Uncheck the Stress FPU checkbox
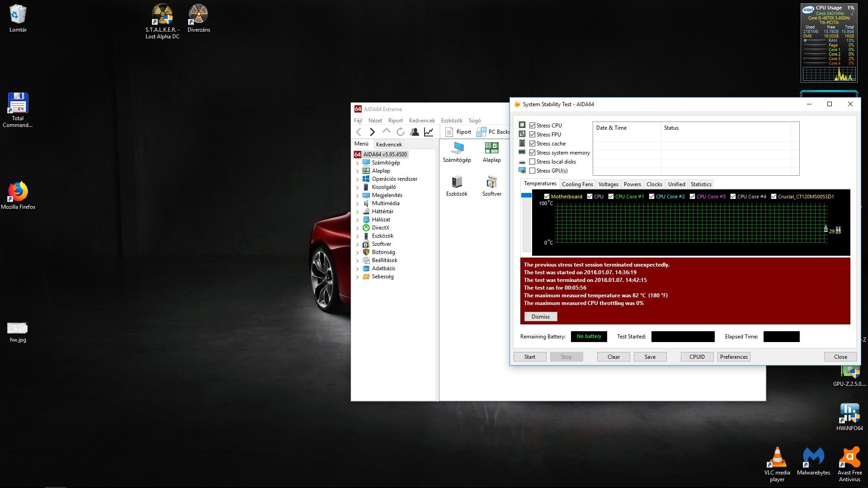 pyautogui.click(x=533, y=135)
